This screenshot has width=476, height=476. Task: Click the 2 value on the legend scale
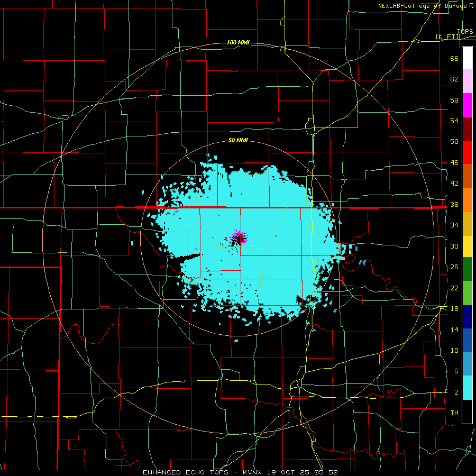pyautogui.click(x=456, y=392)
